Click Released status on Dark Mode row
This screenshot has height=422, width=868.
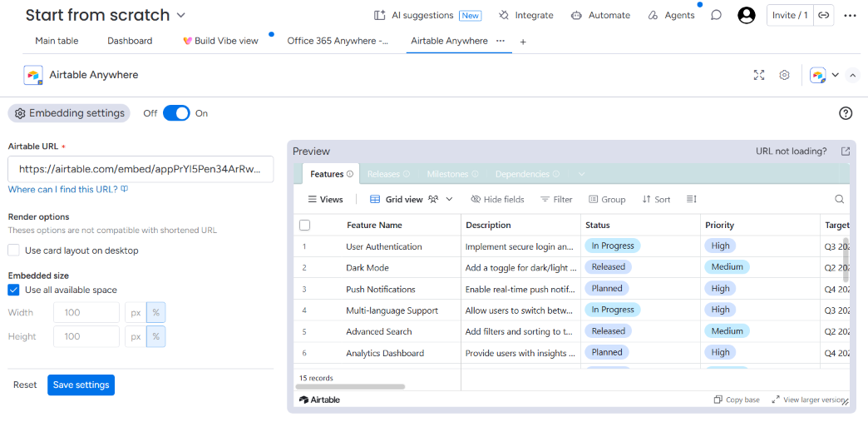(608, 266)
